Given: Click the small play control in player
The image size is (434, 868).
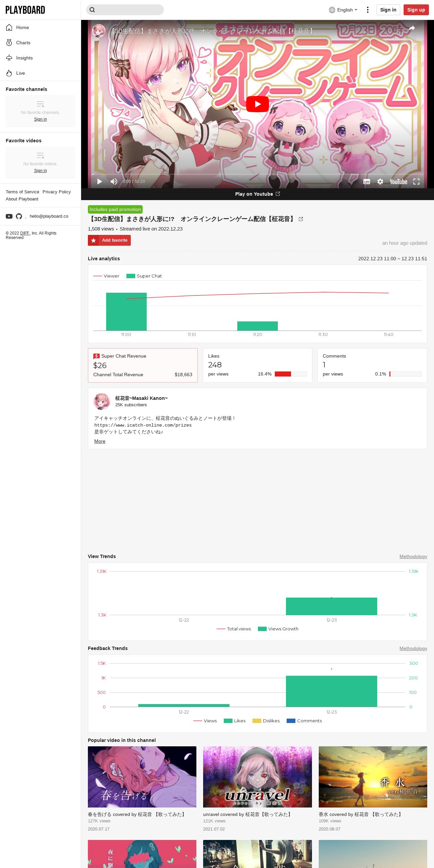Looking at the screenshot, I should point(99,182).
